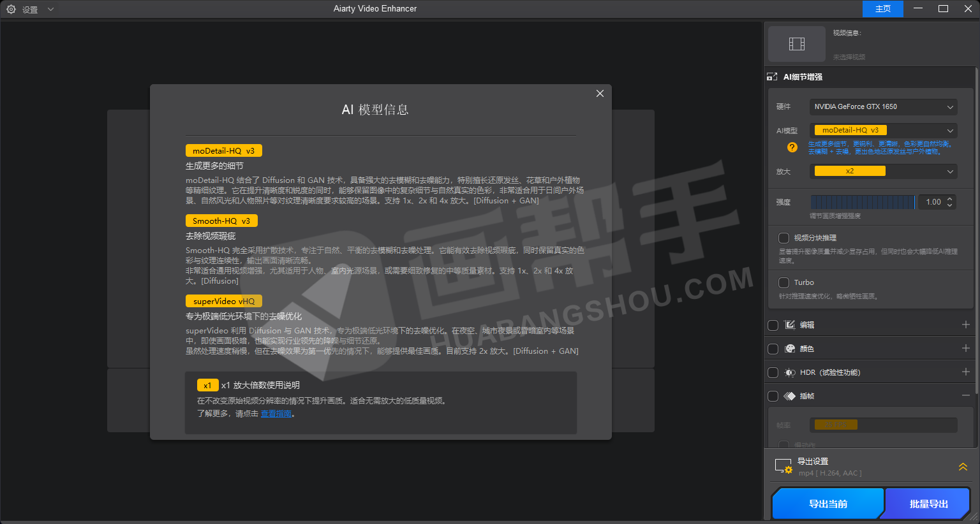
Task: Close the AI 模型信息 dialog
Action: click(600, 94)
